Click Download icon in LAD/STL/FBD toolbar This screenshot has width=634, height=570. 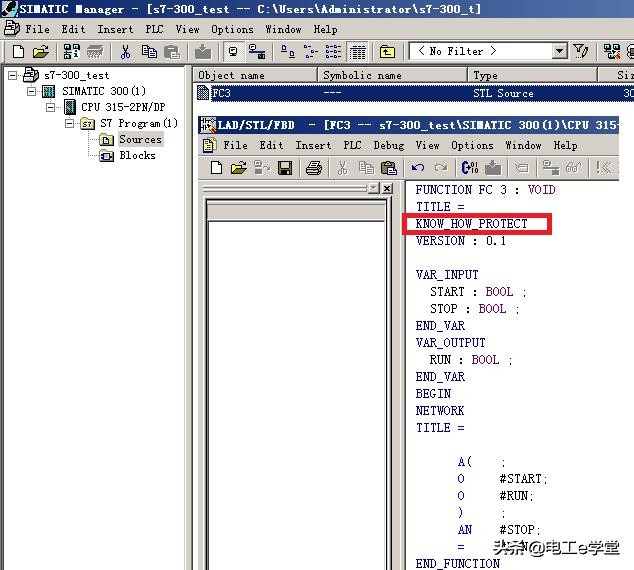[493, 168]
